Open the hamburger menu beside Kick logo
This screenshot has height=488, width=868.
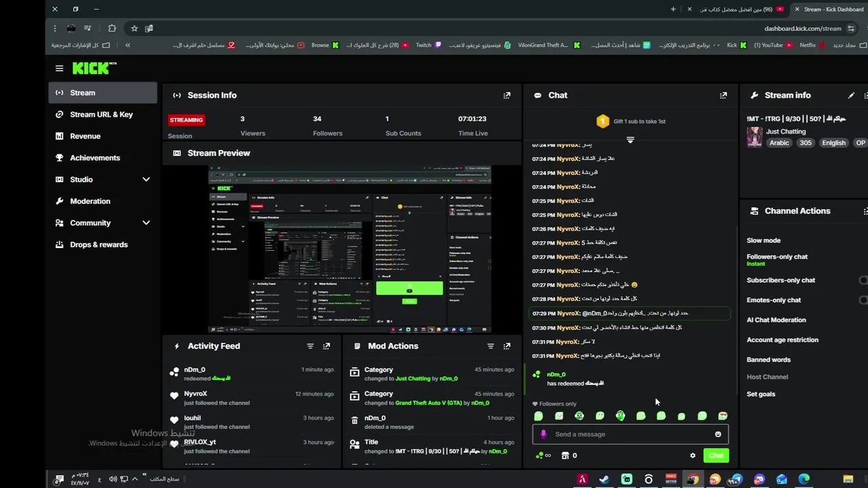(x=59, y=68)
